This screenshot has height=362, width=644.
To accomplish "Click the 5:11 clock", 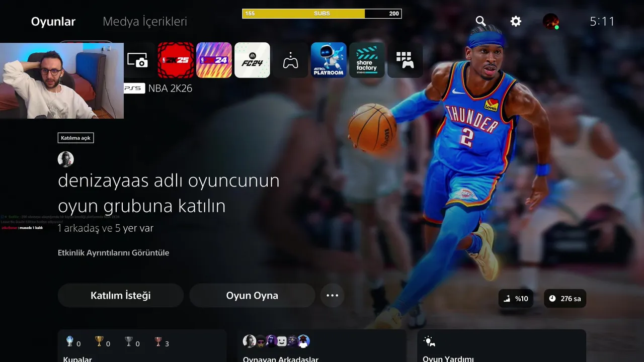I will coord(602,21).
